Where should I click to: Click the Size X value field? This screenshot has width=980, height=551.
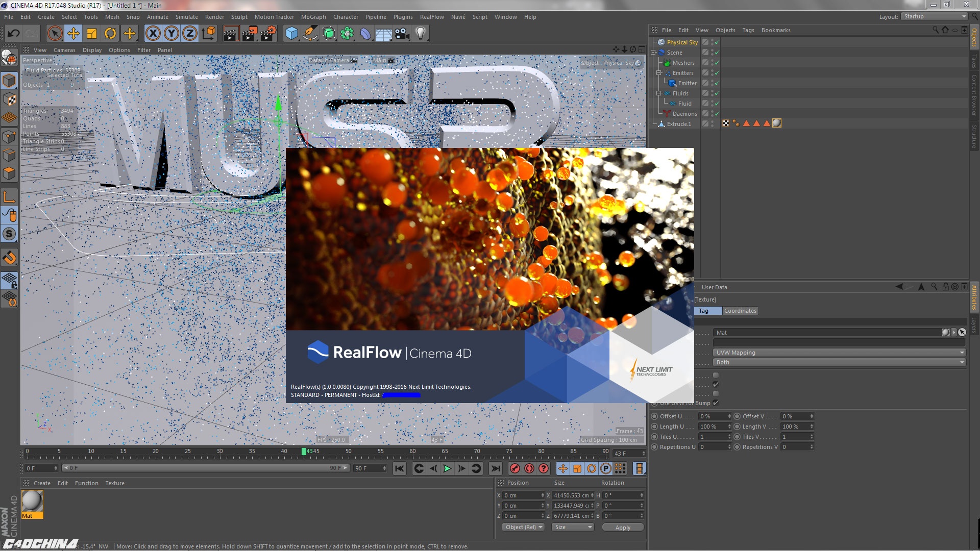(x=571, y=495)
